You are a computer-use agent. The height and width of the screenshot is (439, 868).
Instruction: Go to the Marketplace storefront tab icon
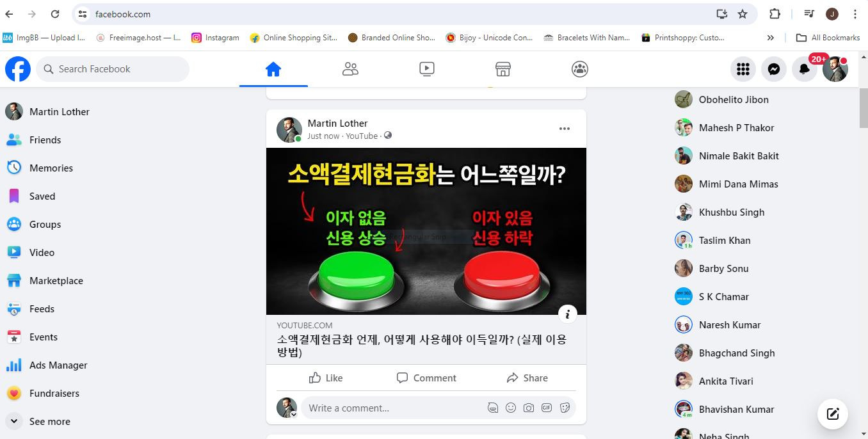coord(503,69)
